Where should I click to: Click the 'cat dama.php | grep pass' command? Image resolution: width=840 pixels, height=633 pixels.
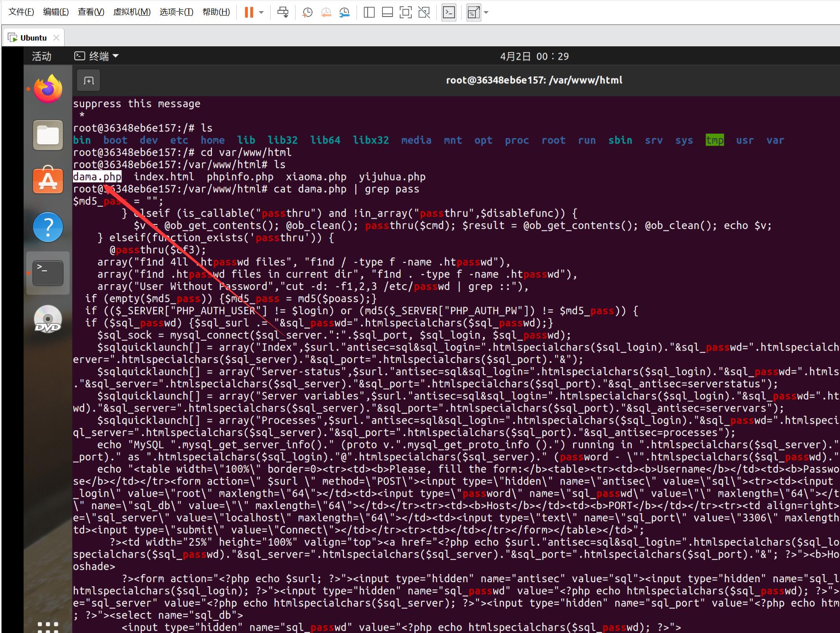(346, 189)
